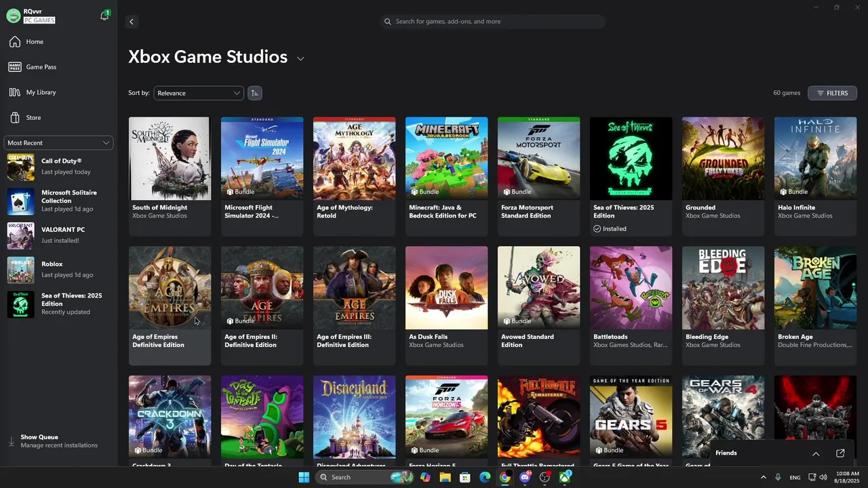Expand the Friends panel chevron
Viewport: 868px width, 488px height.
pos(816,453)
